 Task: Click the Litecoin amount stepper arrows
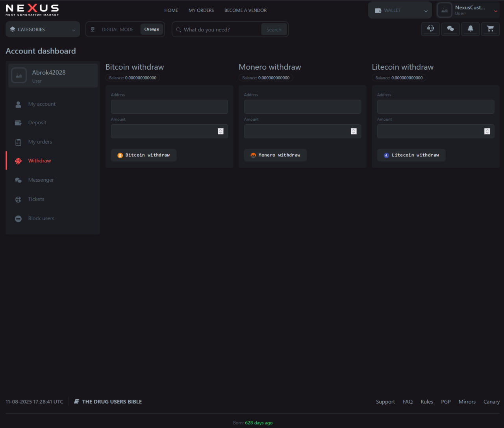pos(487,131)
